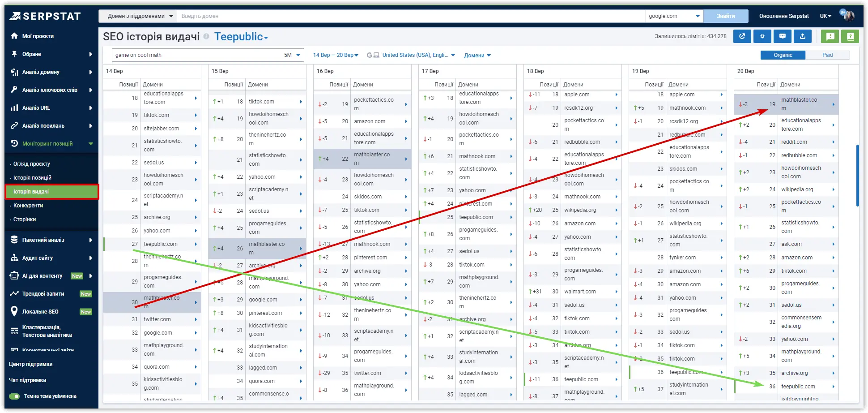Open Мої проєкти home icon
This screenshot has width=868, height=413.
coord(14,36)
